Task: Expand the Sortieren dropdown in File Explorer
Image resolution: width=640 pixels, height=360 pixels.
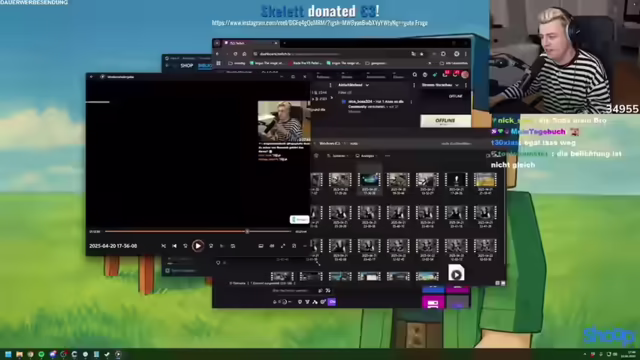Action: (x=338, y=156)
